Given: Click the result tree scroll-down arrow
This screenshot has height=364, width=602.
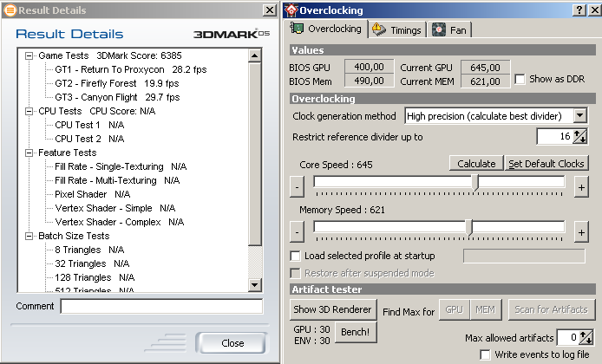Looking at the screenshot, I should coord(254,284).
